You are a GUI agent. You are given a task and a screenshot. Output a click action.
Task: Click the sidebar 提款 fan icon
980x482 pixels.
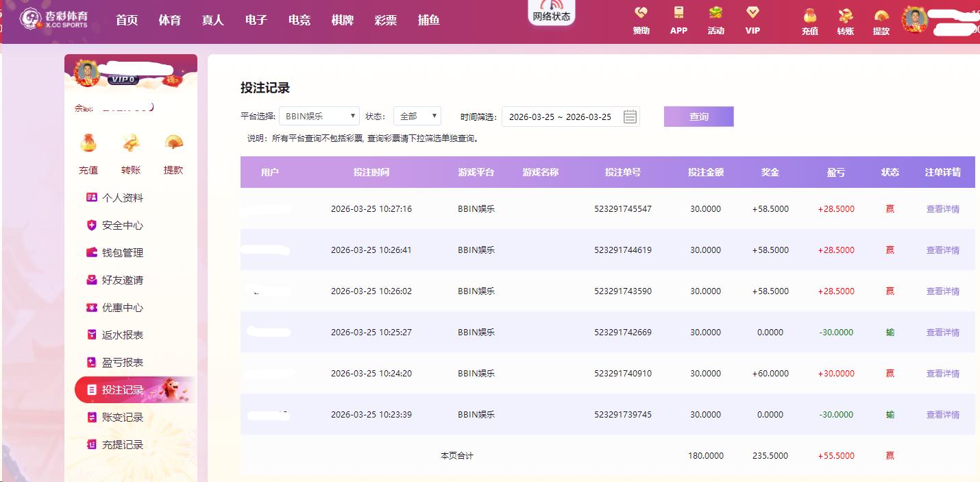[173, 143]
